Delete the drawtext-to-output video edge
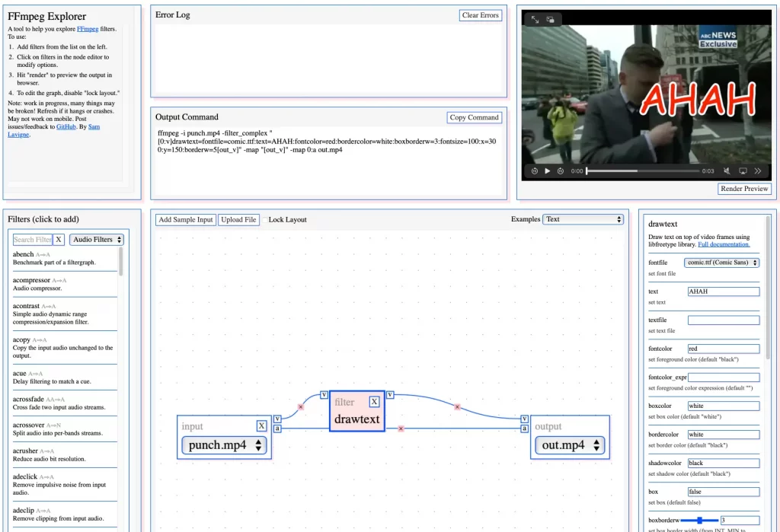This screenshot has width=780, height=532. [x=457, y=406]
